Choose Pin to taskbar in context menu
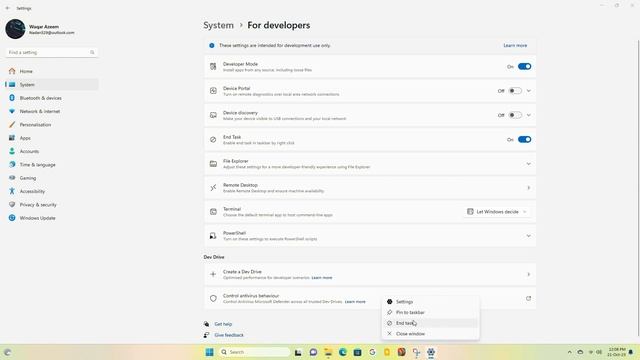The image size is (640, 360). point(431,313)
